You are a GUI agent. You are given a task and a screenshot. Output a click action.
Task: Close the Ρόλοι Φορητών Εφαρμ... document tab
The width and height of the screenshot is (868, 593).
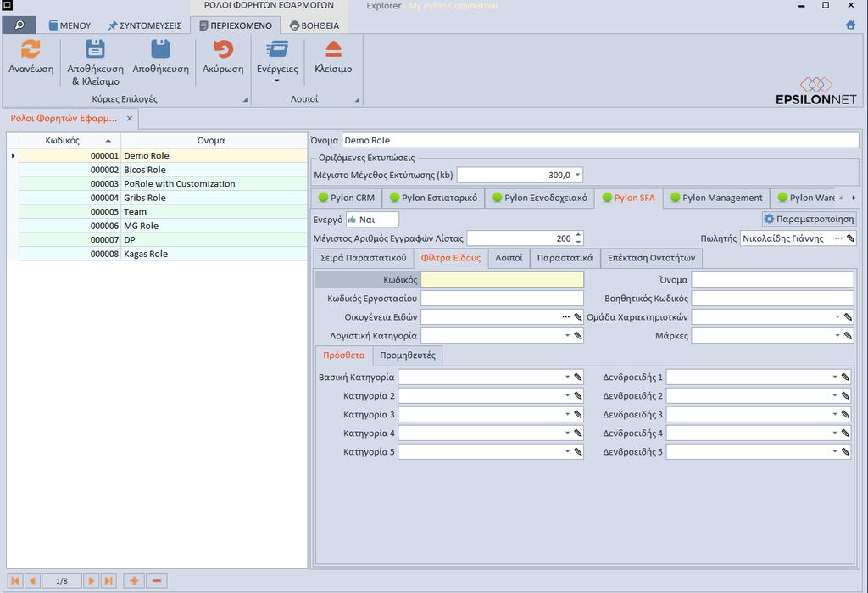tap(129, 118)
